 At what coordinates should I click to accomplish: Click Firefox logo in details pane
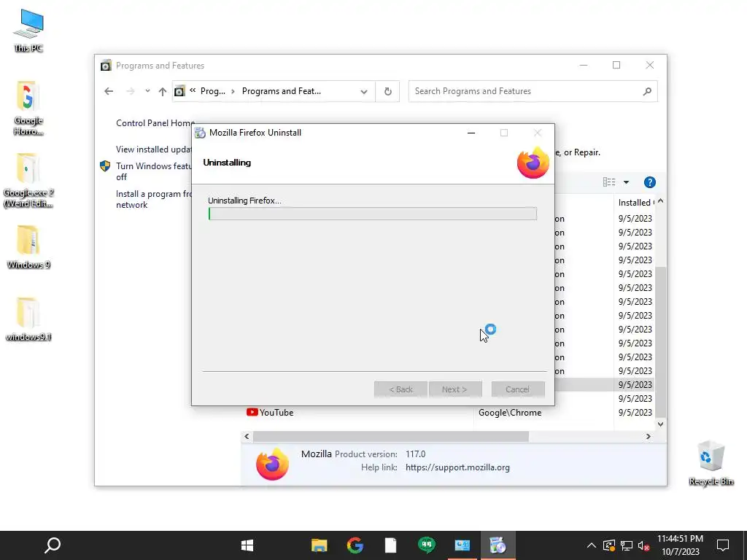tap(272, 464)
